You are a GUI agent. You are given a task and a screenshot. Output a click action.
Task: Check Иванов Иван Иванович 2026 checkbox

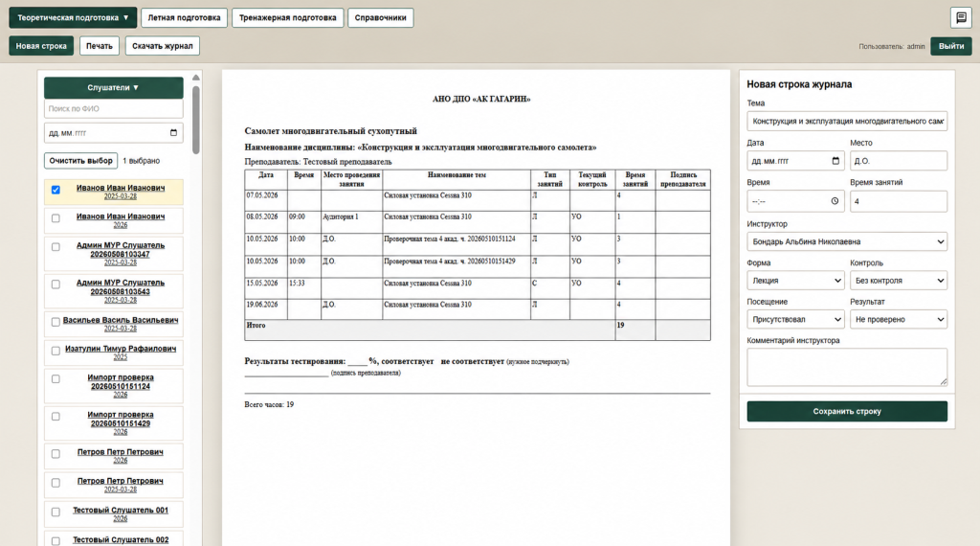click(56, 218)
